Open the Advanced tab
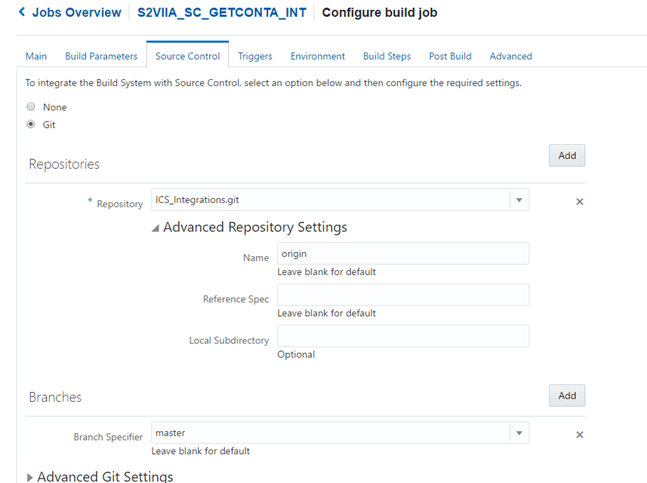 (510, 56)
